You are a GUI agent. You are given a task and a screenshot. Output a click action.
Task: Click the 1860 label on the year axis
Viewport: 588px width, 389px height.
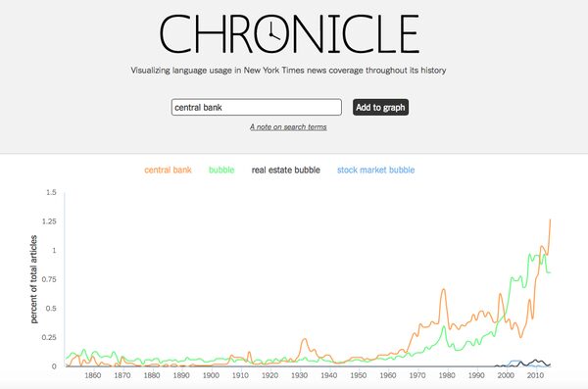[93, 375]
